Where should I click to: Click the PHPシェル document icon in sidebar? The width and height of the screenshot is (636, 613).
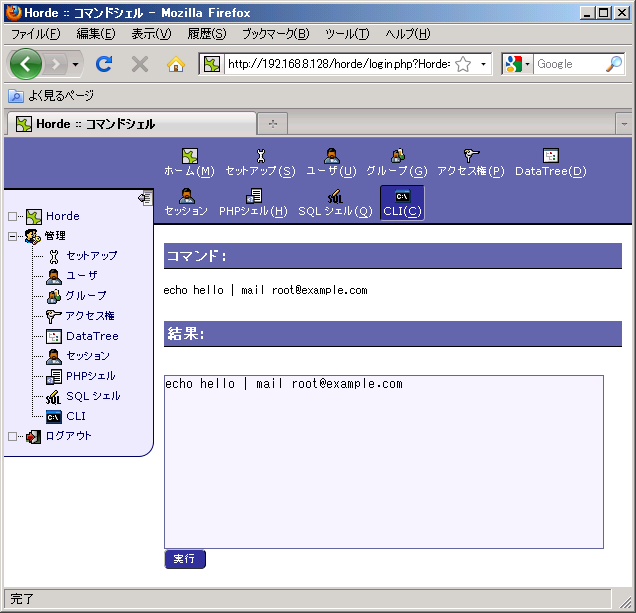pos(54,377)
